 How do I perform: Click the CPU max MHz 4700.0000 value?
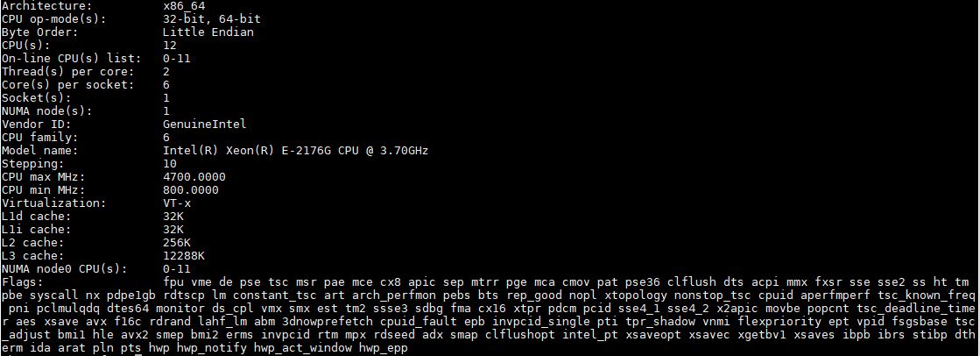(194, 177)
